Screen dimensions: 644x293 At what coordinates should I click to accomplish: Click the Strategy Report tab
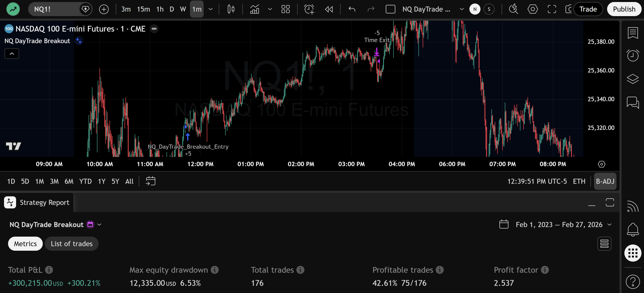tap(37, 202)
